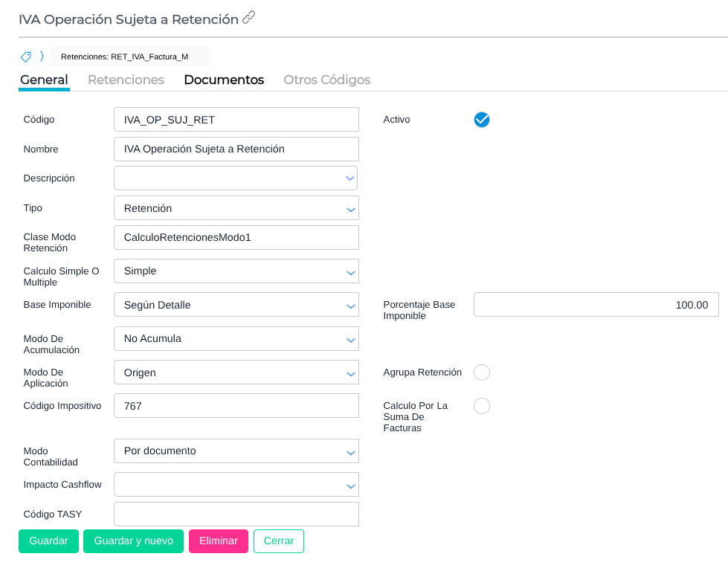The width and height of the screenshot is (728, 571).
Task: Uncheck the Activo checkbox
Action: (x=482, y=120)
